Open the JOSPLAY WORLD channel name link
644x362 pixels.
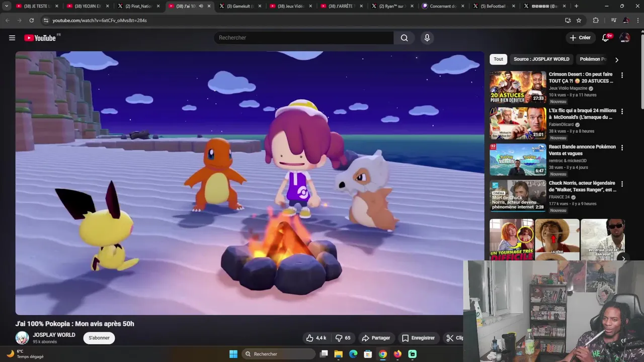tap(54, 335)
